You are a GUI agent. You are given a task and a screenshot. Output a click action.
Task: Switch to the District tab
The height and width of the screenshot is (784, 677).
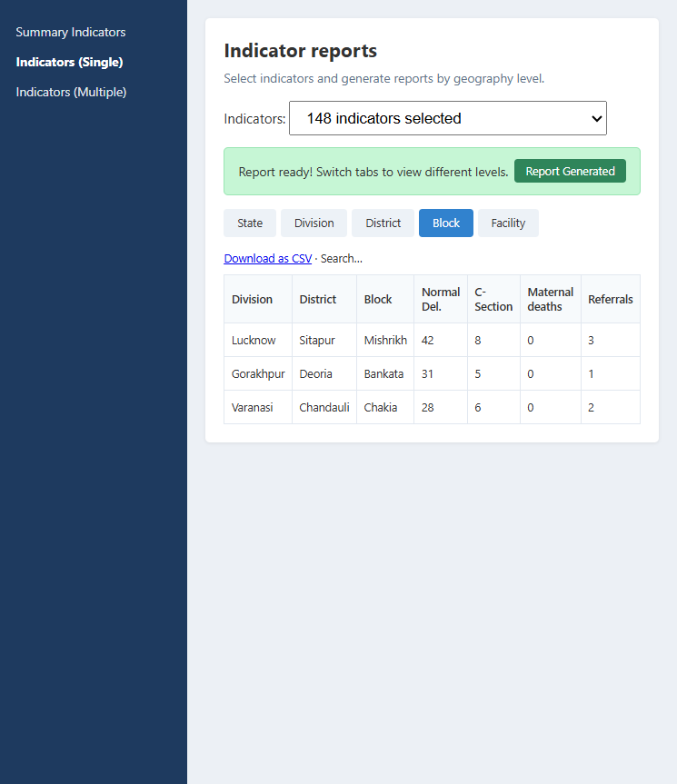383,223
